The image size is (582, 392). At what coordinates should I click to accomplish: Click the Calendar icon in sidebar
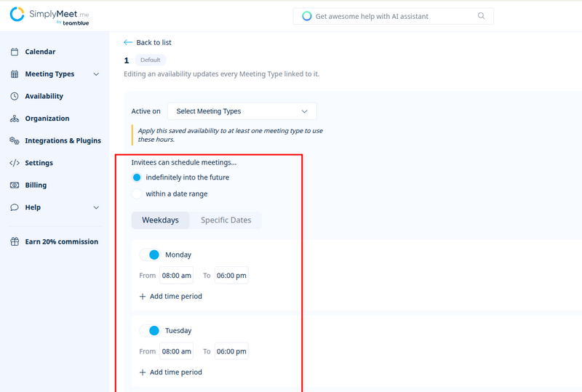coord(15,52)
